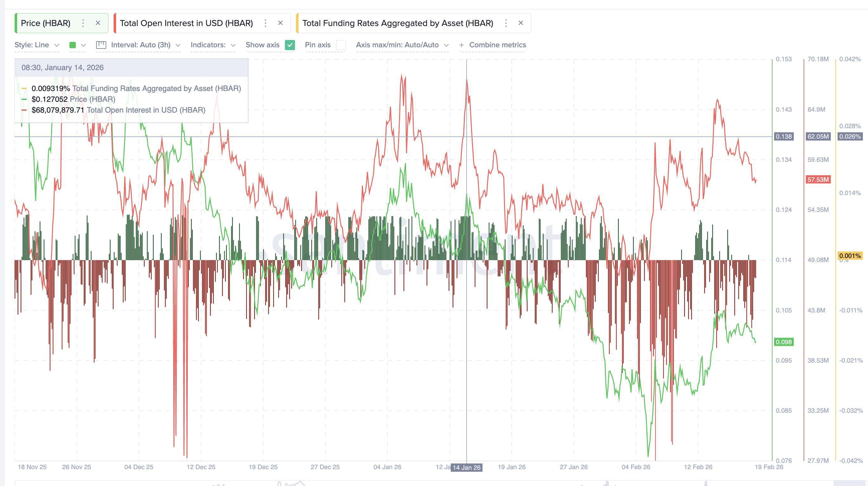Remove the Total Open Interest metric

[x=281, y=23]
